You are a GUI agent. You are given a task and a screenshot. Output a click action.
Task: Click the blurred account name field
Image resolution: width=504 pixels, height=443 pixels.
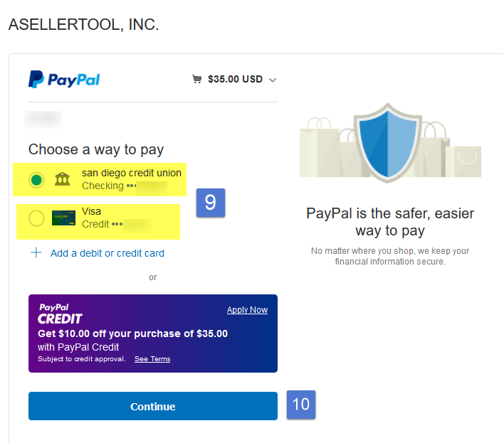(43, 119)
